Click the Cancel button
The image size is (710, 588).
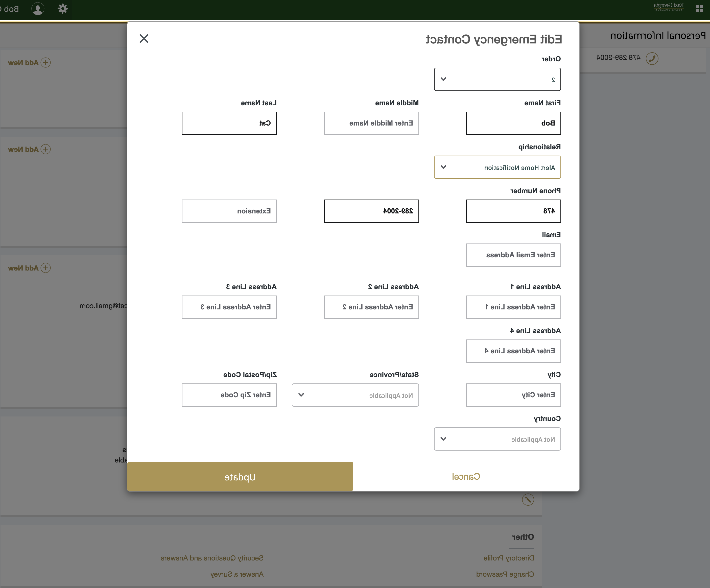pyautogui.click(x=466, y=476)
